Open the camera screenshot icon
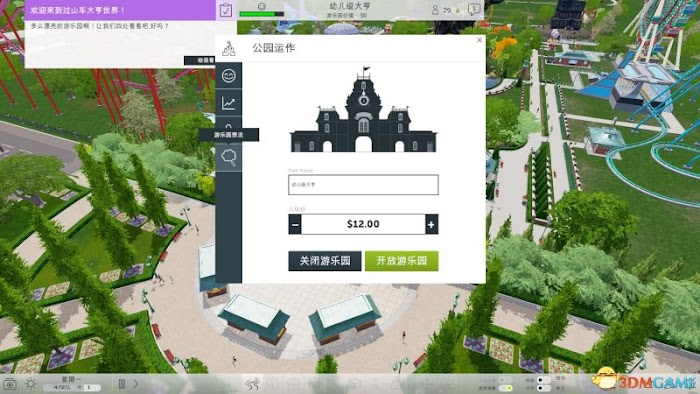This screenshot has height=394, width=700. click(10, 384)
